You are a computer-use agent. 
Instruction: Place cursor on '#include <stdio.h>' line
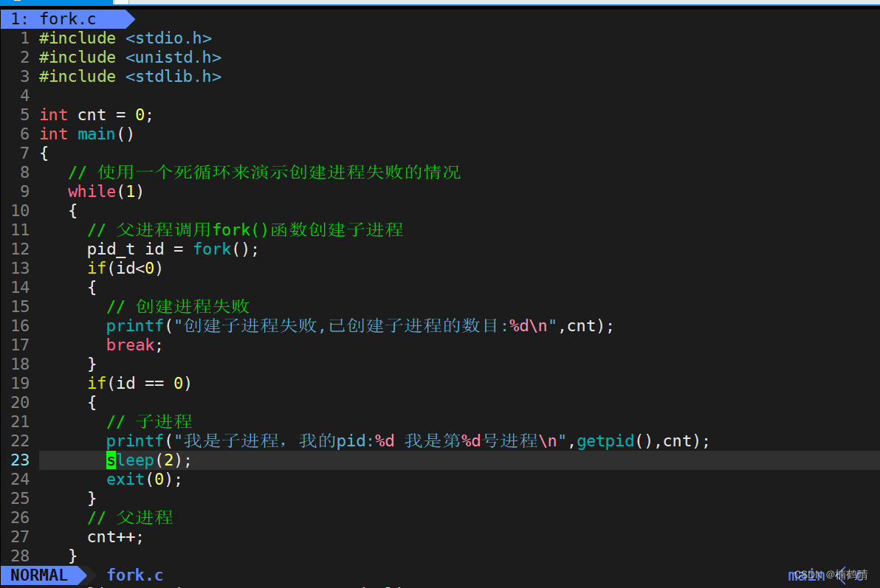[x=126, y=38]
